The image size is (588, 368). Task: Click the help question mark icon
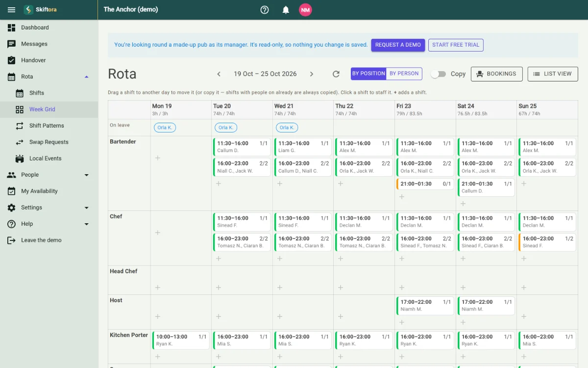pos(265,10)
